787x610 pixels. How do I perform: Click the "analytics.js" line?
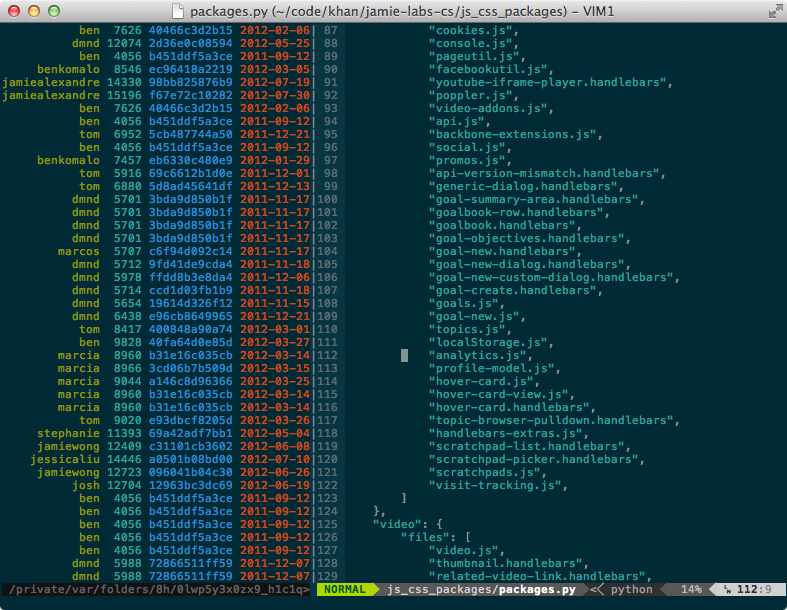tap(480, 356)
